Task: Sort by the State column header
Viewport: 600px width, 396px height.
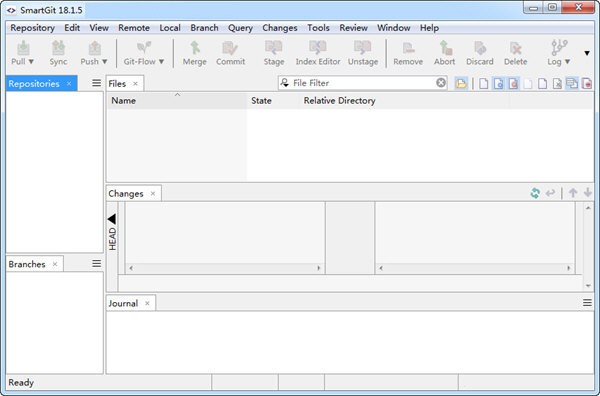Action: point(273,101)
